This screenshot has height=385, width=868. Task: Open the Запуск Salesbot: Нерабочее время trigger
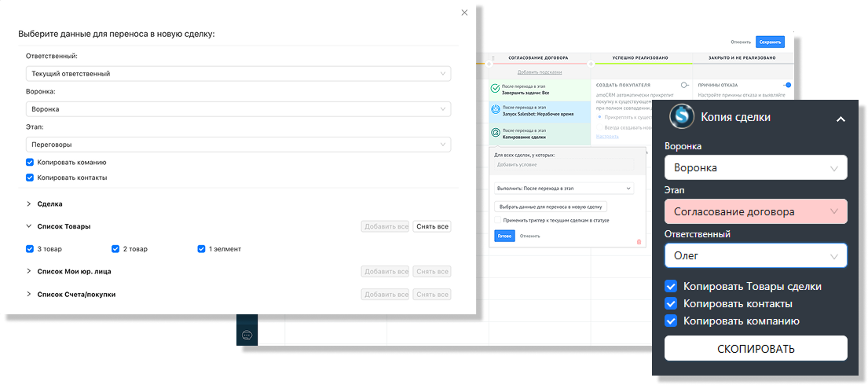[x=540, y=112]
